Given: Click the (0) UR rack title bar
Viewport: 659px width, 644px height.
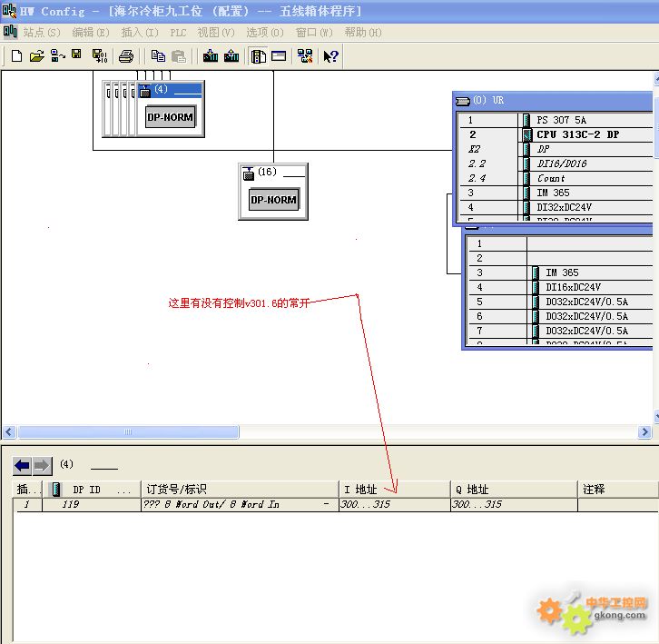Looking at the screenshot, I should click(x=553, y=101).
